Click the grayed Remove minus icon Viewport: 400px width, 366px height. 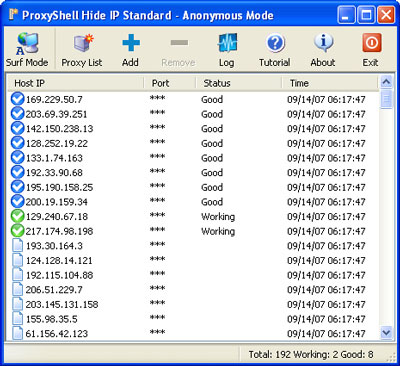pos(179,43)
